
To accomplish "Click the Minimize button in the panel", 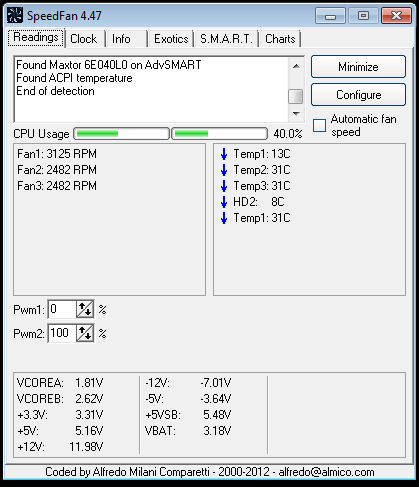I will coord(358,67).
